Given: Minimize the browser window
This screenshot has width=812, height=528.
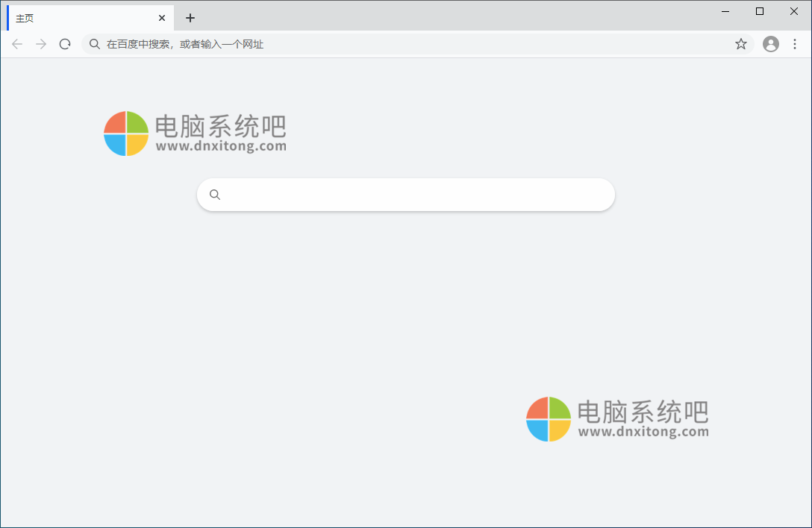Looking at the screenshot, I should click(x=725, y=11).
